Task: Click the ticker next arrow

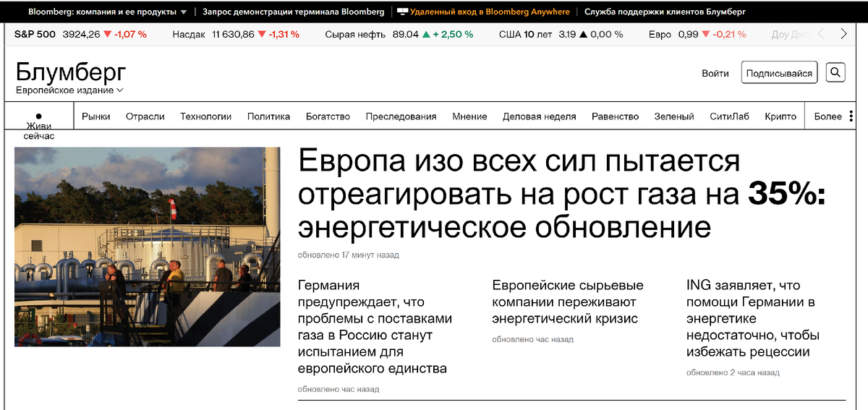Action: click(x=843, y=34)
